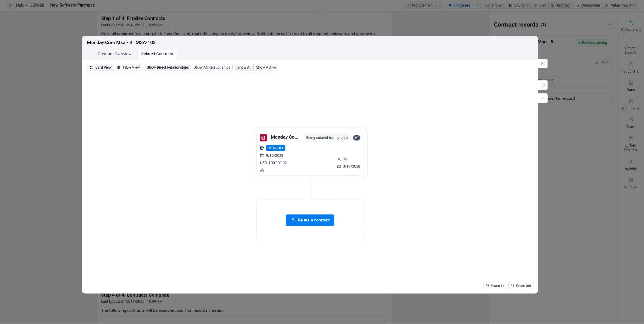Open the Activity sidebar icon
Image resolution: width=644 pixels, height=324 pixels.
pos(630,162)
